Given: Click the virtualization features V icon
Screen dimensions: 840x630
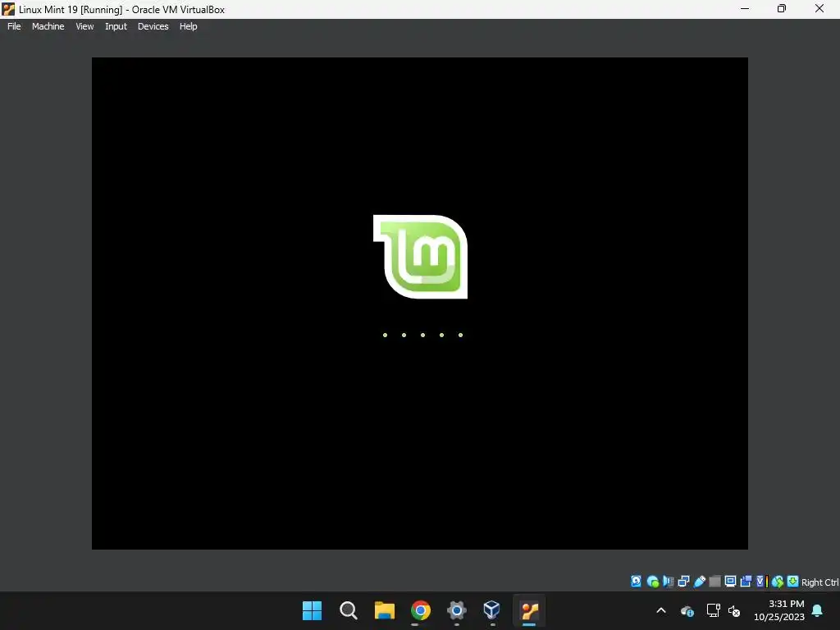Looking at the screenshot, I should pyautogui.click(x=762, y=582).
